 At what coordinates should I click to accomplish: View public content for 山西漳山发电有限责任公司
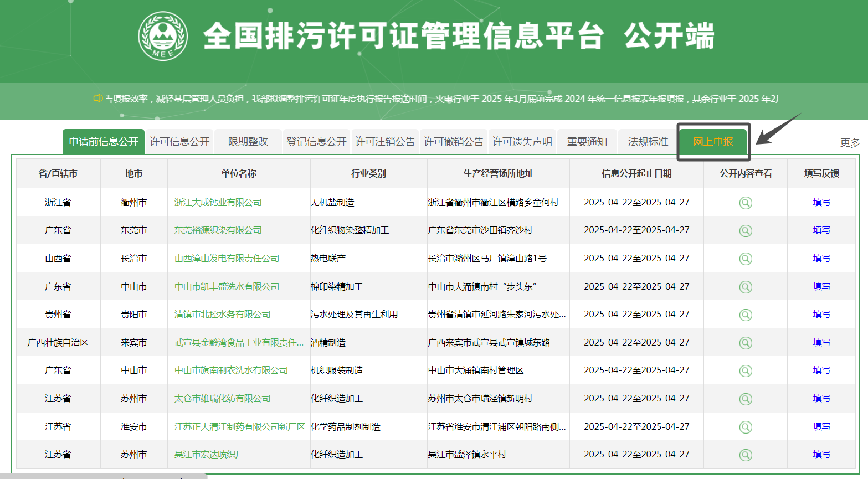746,259
